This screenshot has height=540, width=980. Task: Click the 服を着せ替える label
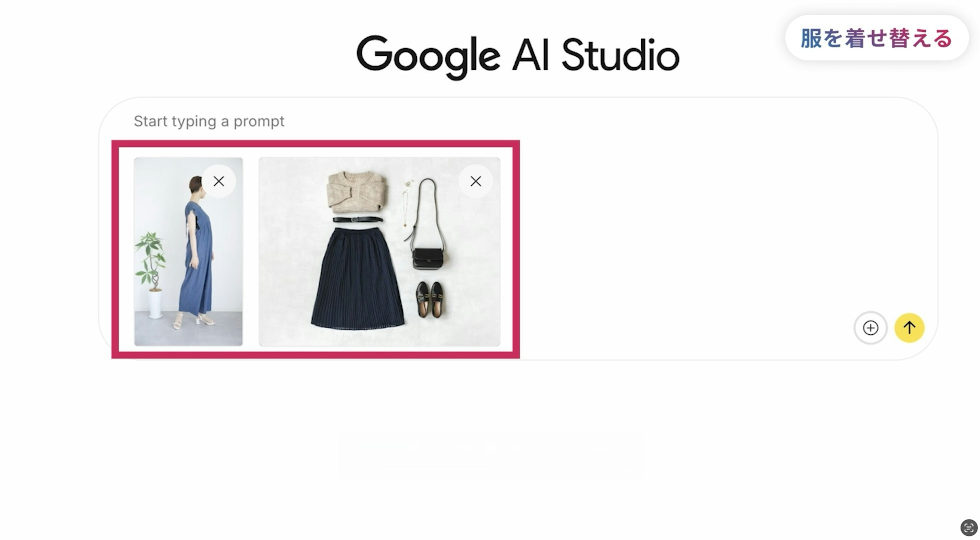876,38
